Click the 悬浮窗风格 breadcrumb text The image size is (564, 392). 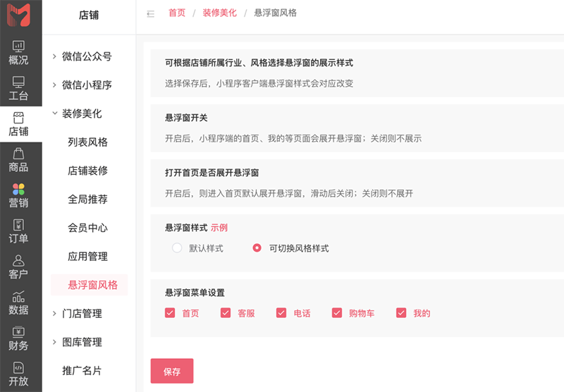[x=275, y=13]
